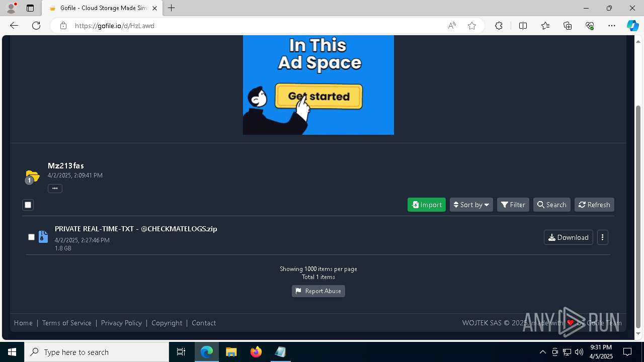Open Privacy Policy link

pos(121,323)
